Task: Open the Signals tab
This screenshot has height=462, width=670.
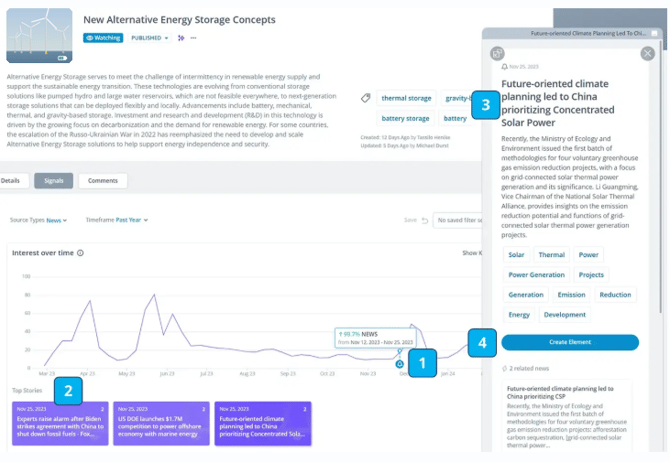Action: [53, 181]
